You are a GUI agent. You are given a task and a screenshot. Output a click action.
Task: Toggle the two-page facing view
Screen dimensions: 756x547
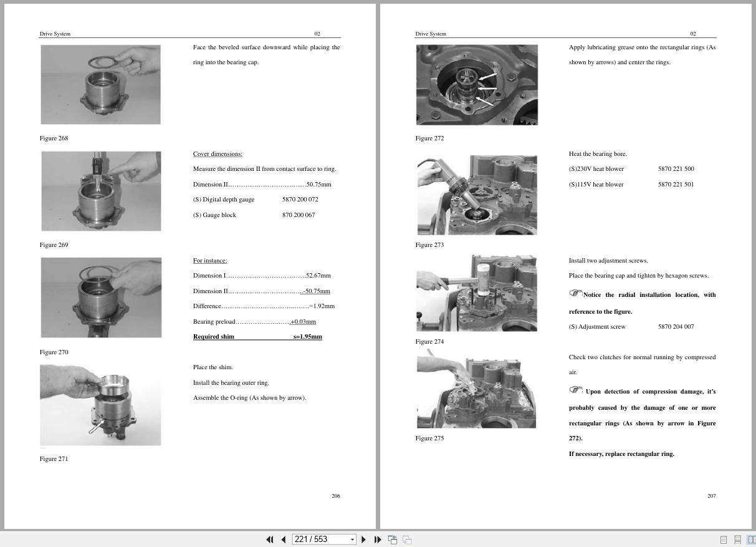coord(752,539)
